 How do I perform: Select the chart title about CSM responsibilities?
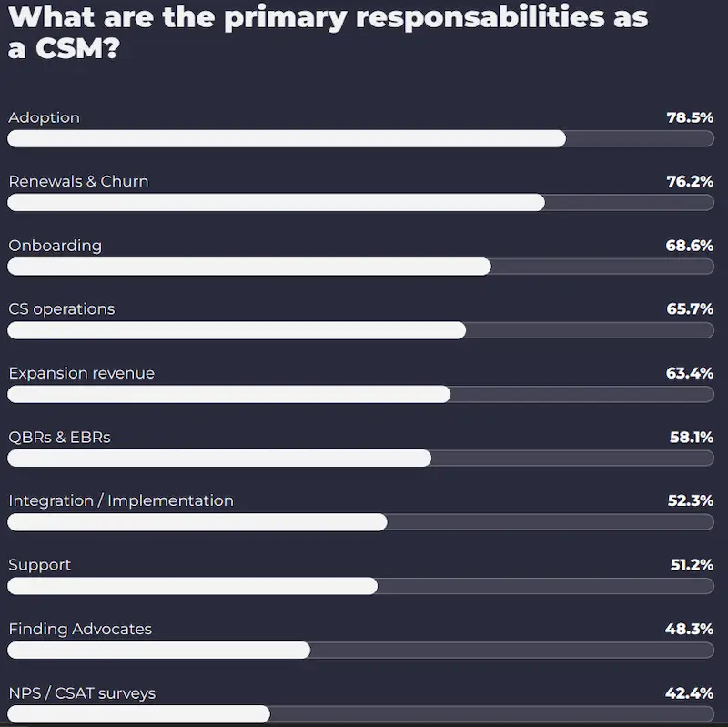[328, 33]
